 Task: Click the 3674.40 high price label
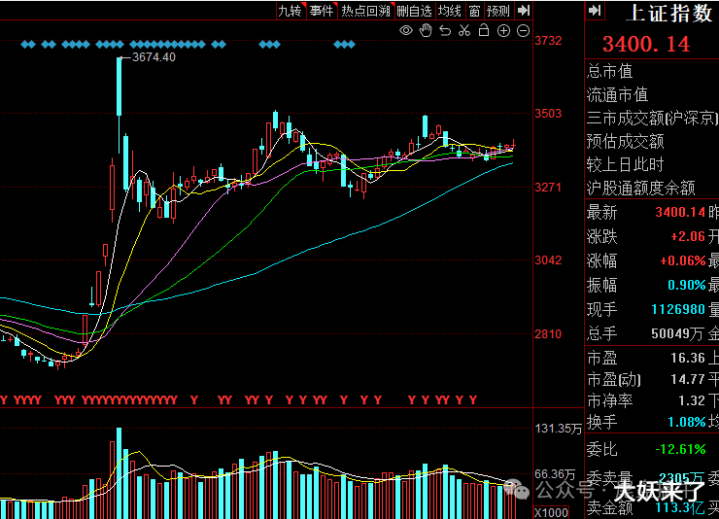coord(154,57)
